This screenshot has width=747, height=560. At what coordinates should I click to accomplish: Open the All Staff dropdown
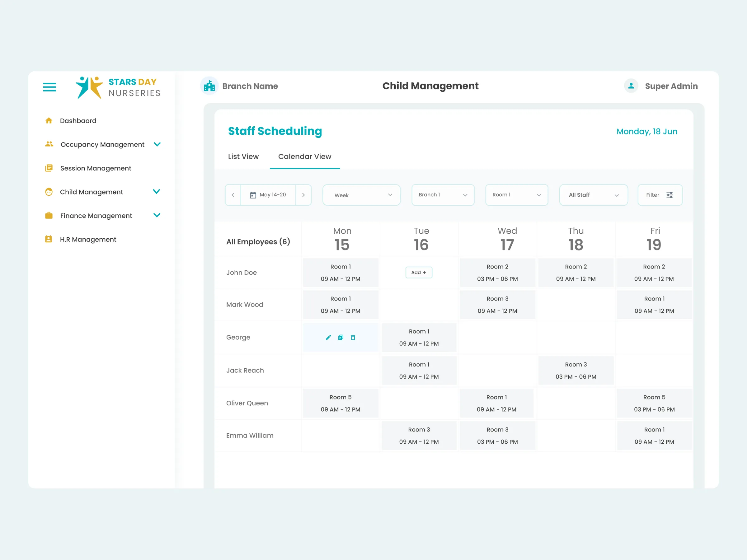click(x=593, y=195)
